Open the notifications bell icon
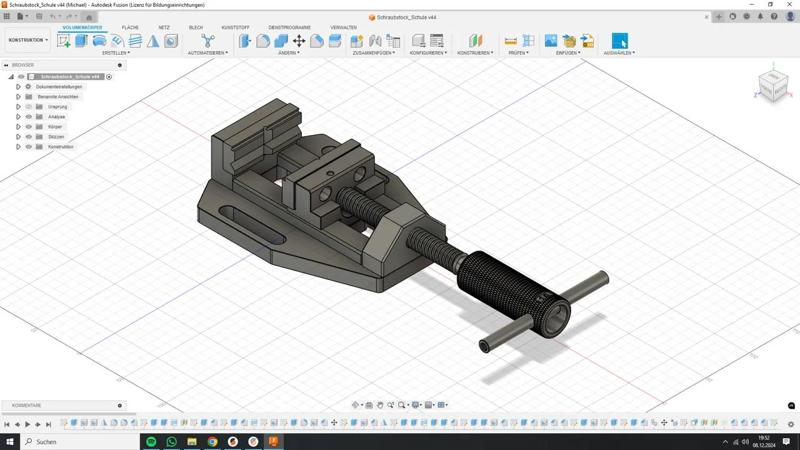The width and height of the screenshot is (800, 450). coord(761,17)
